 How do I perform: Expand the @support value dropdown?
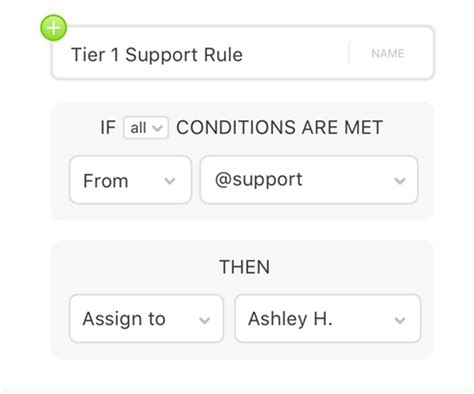(309, 180)
